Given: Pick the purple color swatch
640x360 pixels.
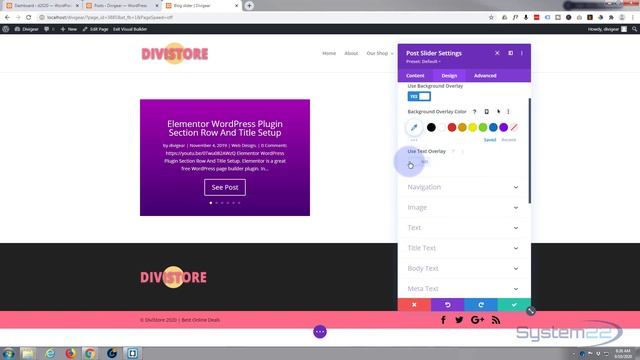Looking at the screenshot, I should tap(504, 127).
